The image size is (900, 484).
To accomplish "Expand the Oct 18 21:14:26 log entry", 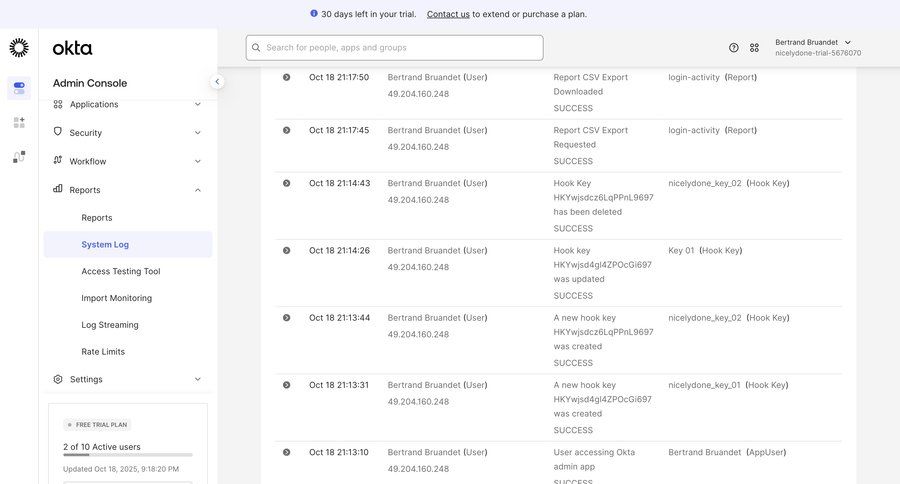I will coord(286,250).
